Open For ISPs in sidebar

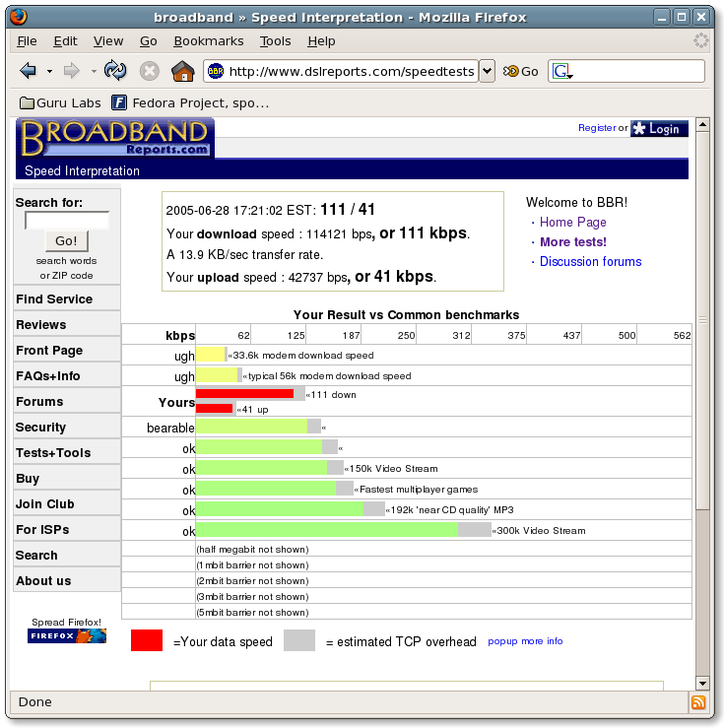(x=67, y=529)
